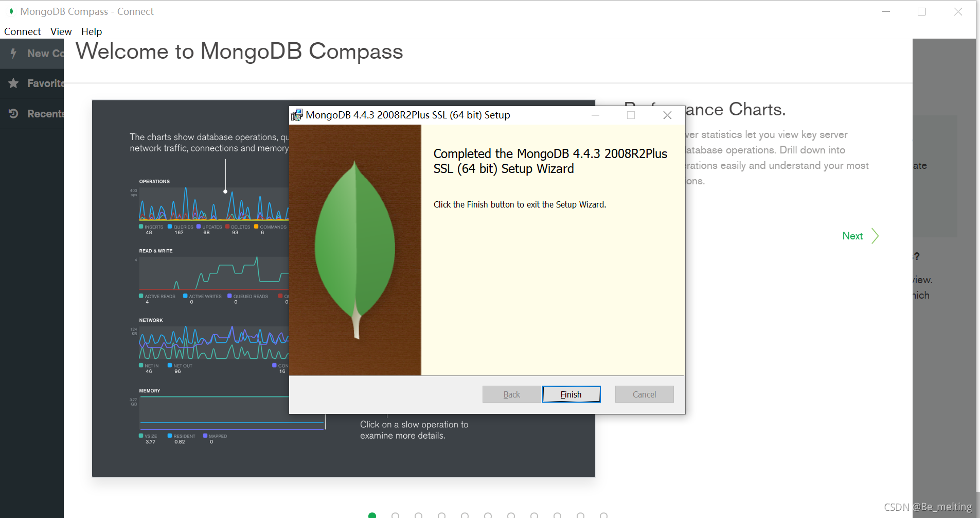Close the MongoDB Setup dialog
980x518 pixels.
tap(667, 115)
